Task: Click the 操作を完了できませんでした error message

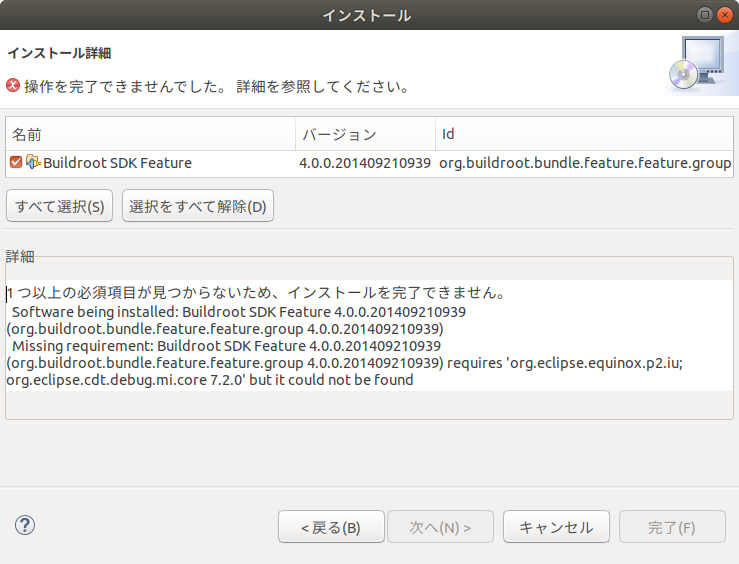Action: point(217,87)
